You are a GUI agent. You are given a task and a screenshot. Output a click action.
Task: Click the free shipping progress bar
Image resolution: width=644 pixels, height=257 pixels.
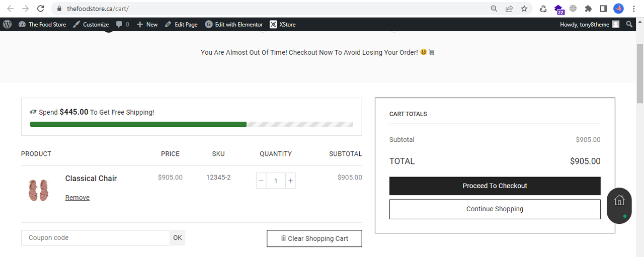[191, 124]
